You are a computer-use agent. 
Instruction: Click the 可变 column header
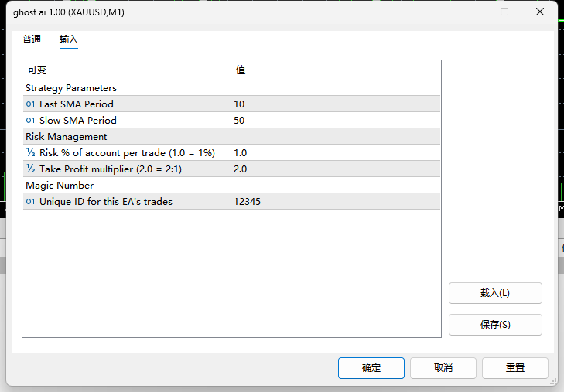tap(127, 70)
